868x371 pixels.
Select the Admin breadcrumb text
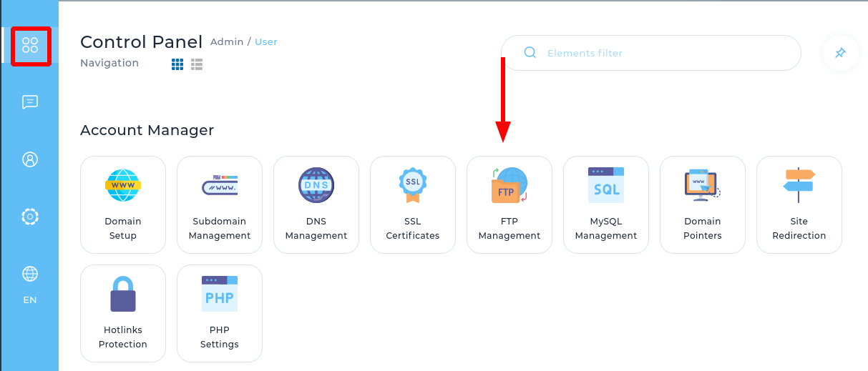[227, 42]
